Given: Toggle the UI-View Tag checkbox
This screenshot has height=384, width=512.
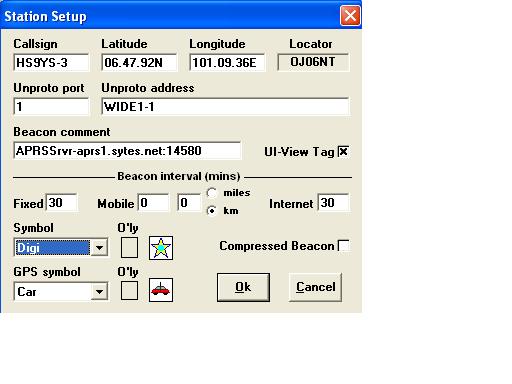Looking at the screenshot, I should 343,152.
